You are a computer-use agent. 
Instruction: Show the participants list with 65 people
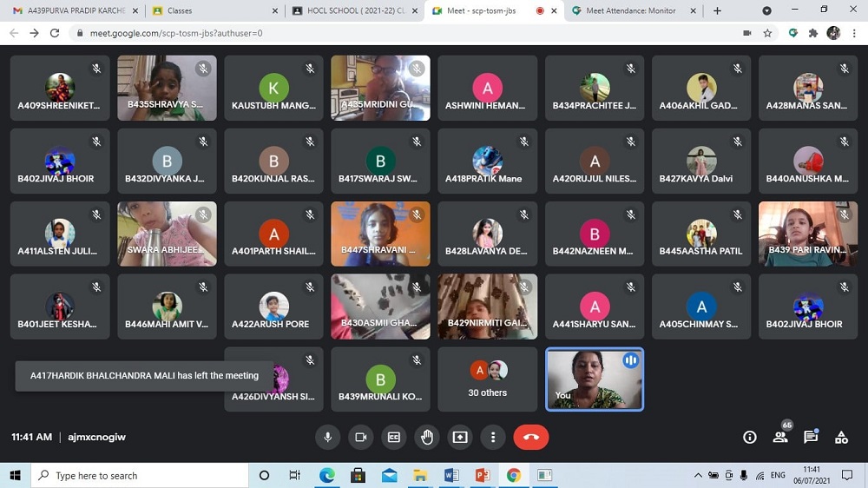780,438
